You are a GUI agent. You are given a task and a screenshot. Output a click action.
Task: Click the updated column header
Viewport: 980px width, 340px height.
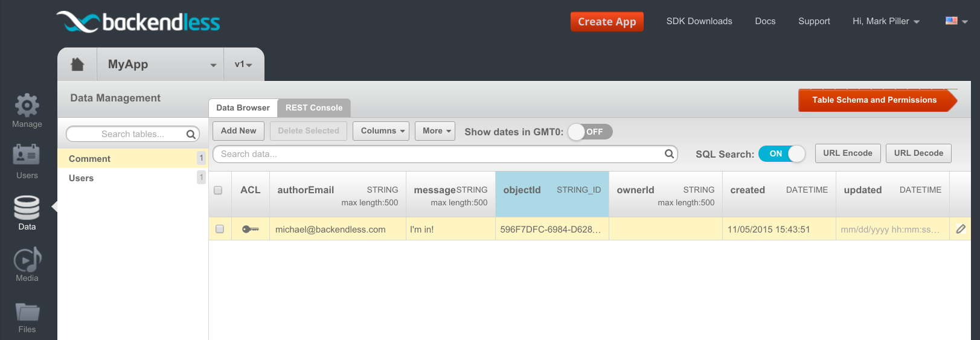click(x=892, y=194)
